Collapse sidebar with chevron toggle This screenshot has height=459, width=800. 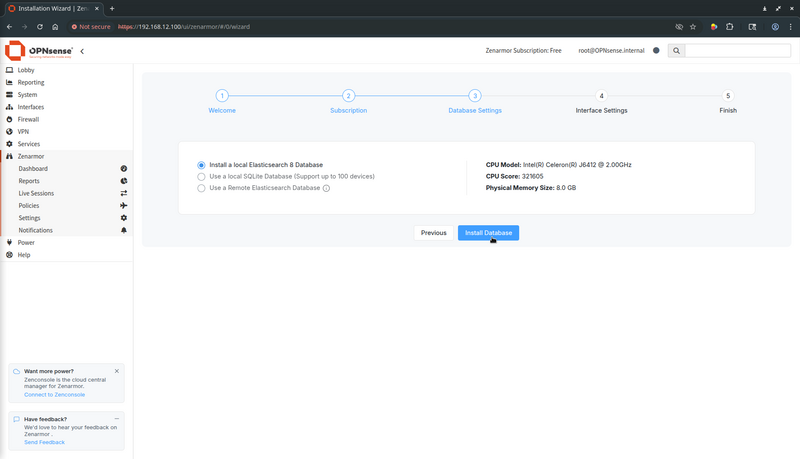(82, 51)
